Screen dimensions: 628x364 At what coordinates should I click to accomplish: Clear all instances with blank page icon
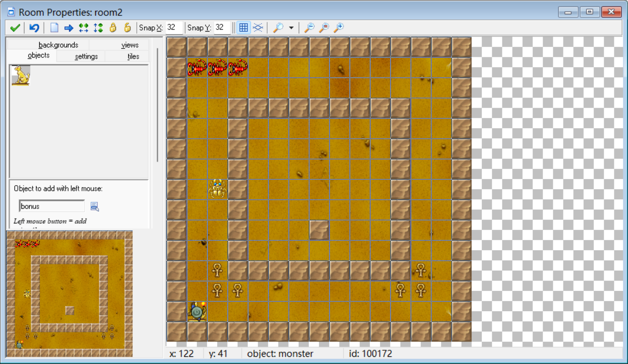click(54, 28)
